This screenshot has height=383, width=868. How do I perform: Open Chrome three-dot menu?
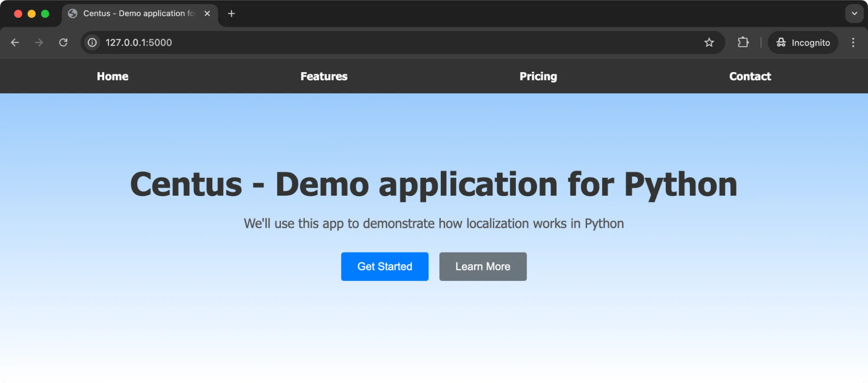point(853,43)
